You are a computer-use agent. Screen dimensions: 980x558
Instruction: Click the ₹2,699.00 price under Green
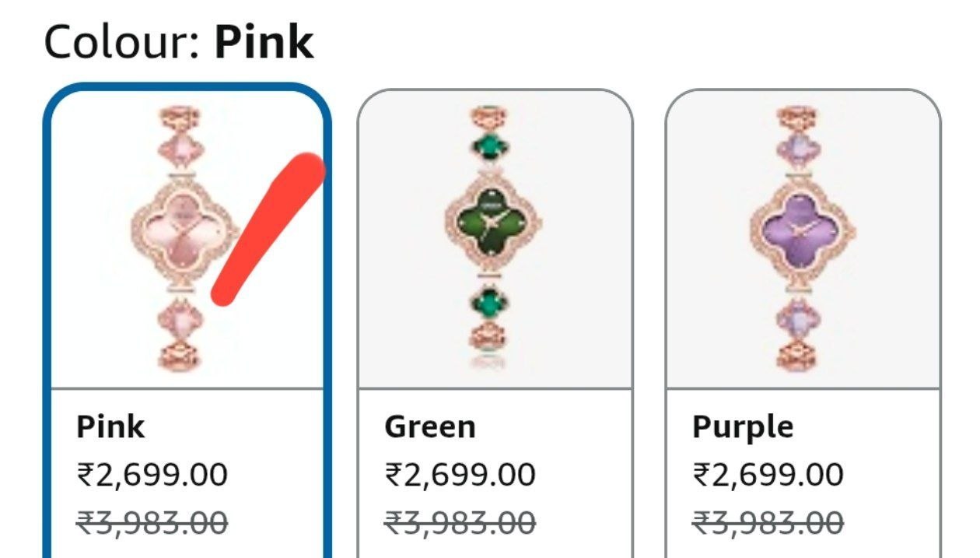[x=460, y=474]
